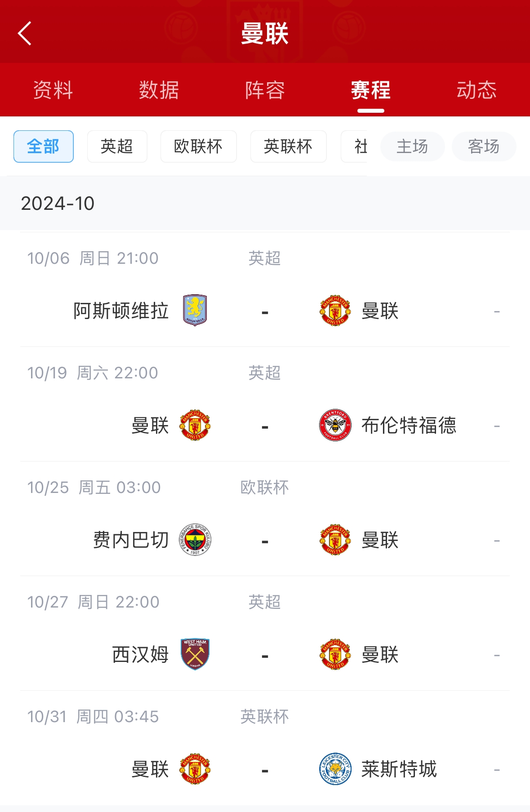Screen dimensions: 530x812
Task: Open the Aston Villa crest
Action: [195, 311]
